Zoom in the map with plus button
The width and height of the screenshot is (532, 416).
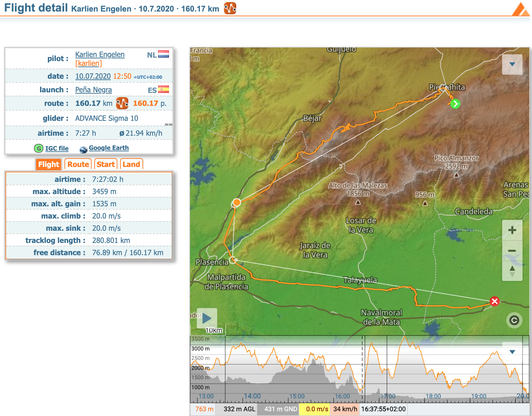(x=512, y=230)
